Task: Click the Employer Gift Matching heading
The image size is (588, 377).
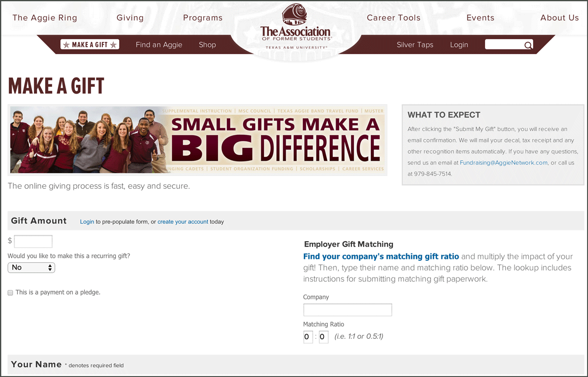Action: 349,244
